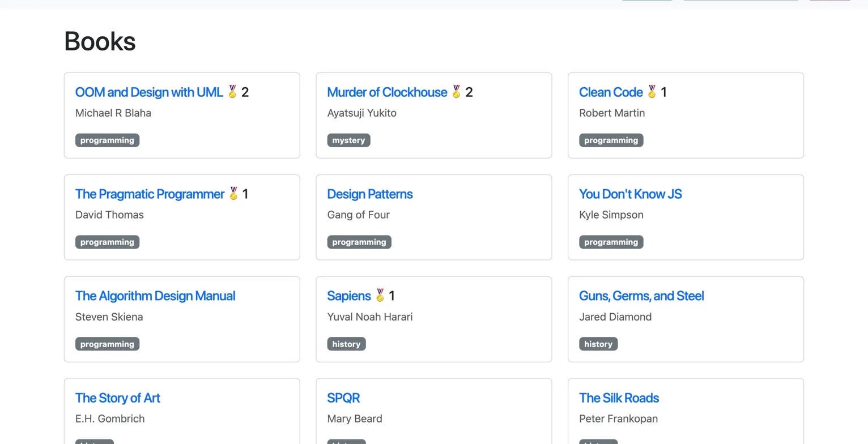This screenshot has width=868, height=444.
Task: Click author name E.H. Gombrich
Action: [110, 419]
